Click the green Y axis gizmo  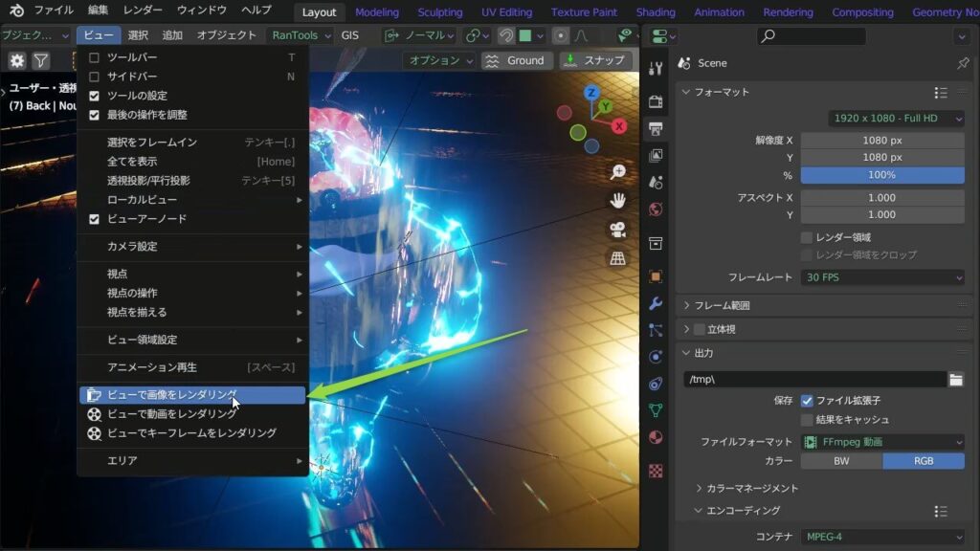(605, 106)
